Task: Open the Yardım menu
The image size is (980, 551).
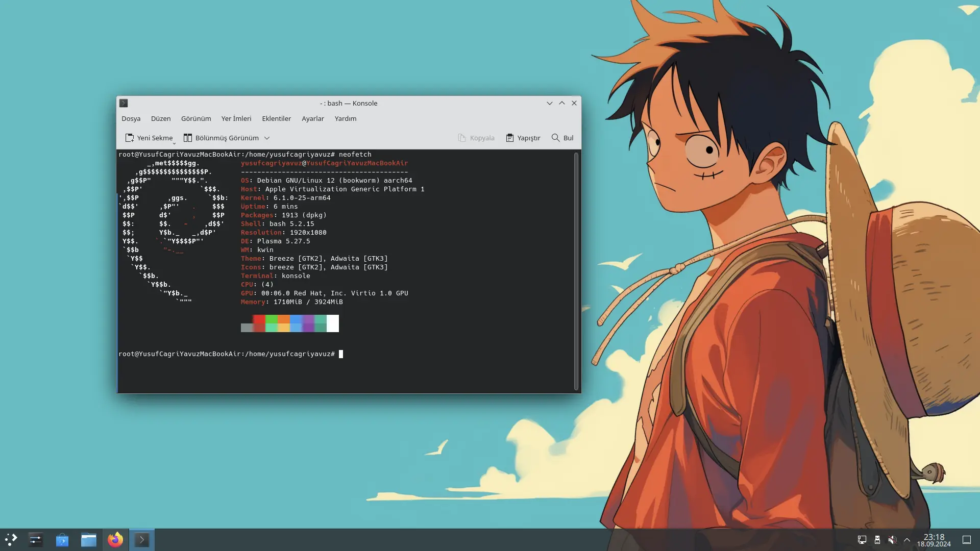Action: coord(346,118)
